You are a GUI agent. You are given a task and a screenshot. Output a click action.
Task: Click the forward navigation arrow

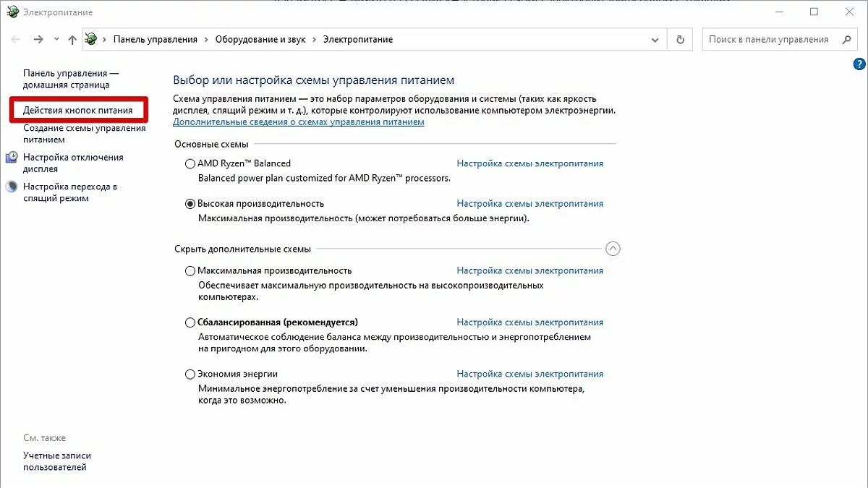[x=38, y=40]
